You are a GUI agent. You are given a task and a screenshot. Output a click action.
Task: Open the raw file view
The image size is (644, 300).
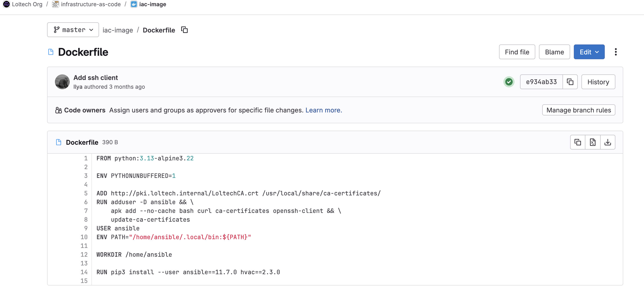593,142
